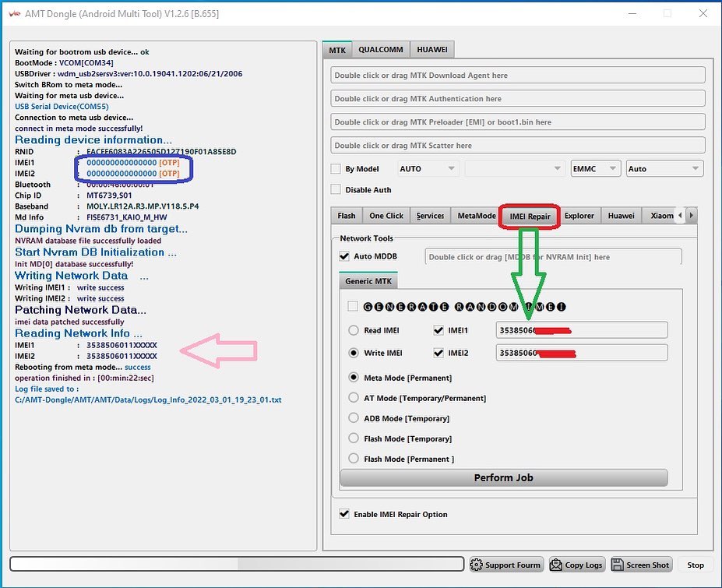The image size is (722, 588).
Task: Choose ADB Mode [Temporary] option
Action: click(x=353, y=417)
